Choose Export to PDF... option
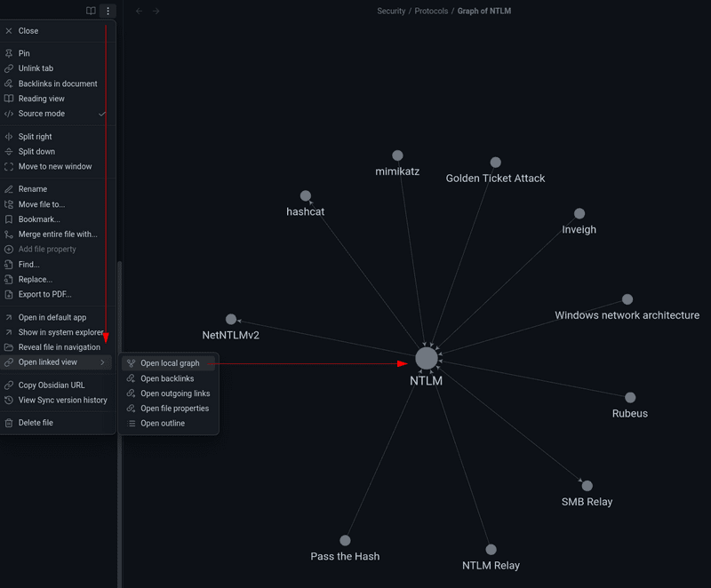Viewport: 711px width, 588px height. point(44,294)
